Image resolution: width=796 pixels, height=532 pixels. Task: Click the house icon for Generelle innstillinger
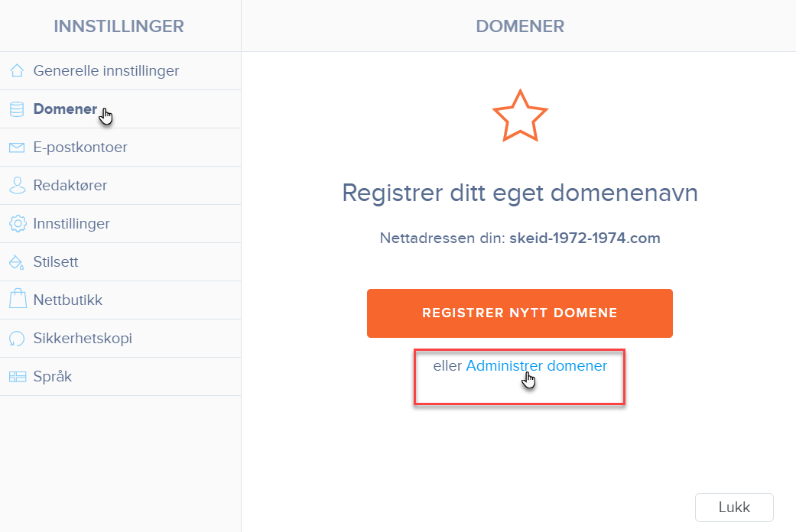(x=18, y=70)
